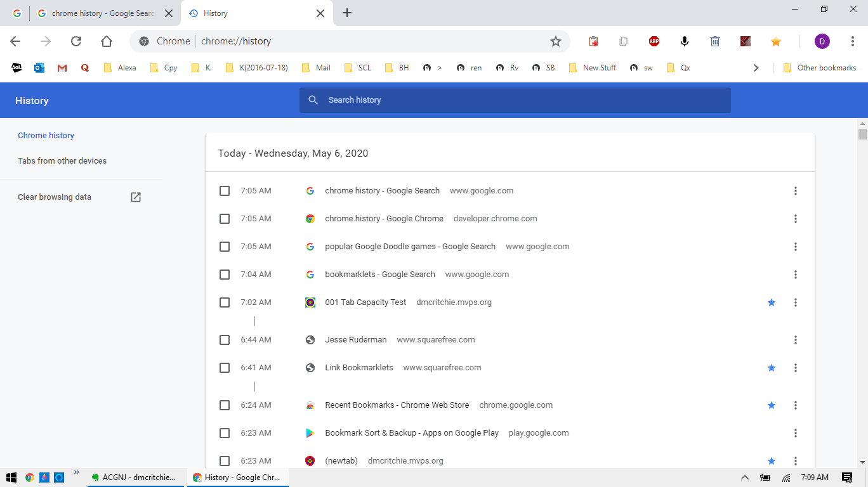Viewport: 868px width, 487px height.
Task: Click the microphone extension icon
Action: point(684,41)
